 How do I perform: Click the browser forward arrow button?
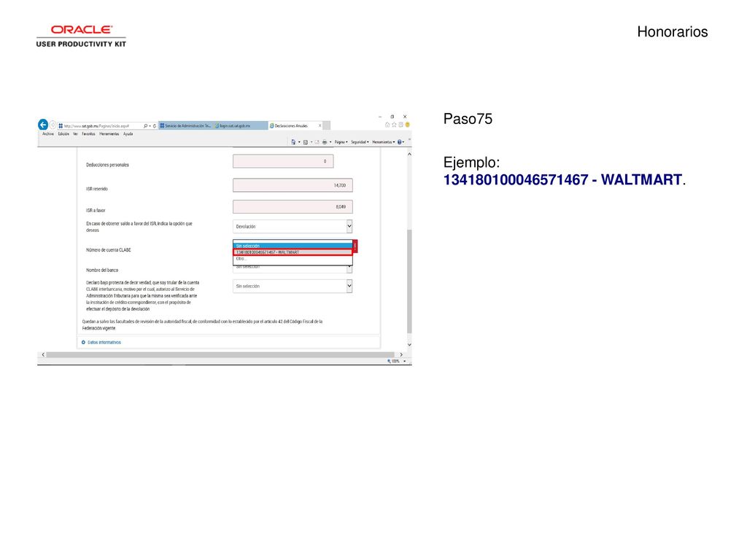tap(53, 125)
